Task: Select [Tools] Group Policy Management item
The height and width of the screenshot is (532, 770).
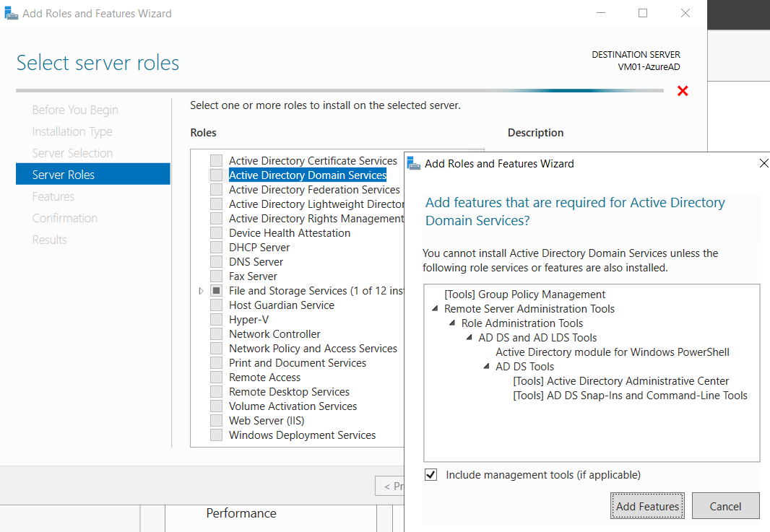Action: [x=524, y=295]
